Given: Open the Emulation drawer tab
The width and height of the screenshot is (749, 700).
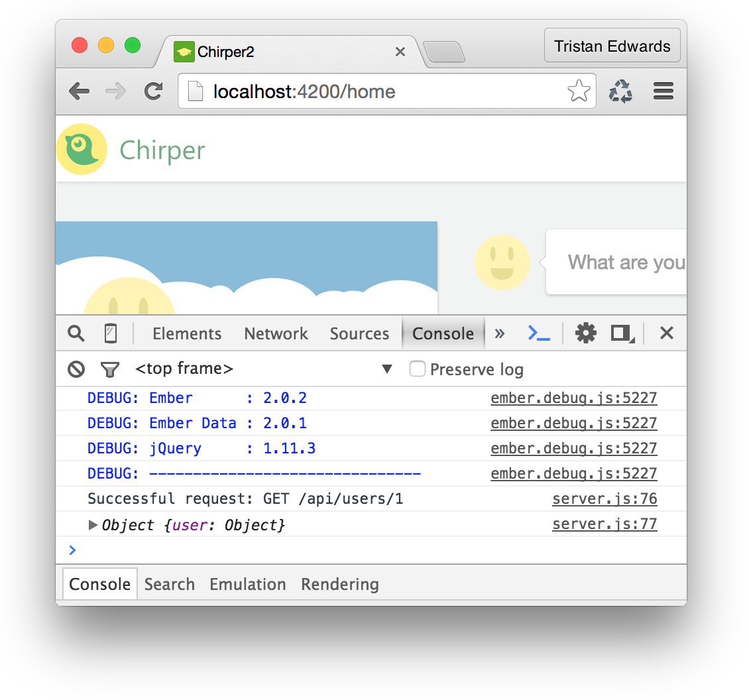Looking at the screenshot, I should coord(247,584).
